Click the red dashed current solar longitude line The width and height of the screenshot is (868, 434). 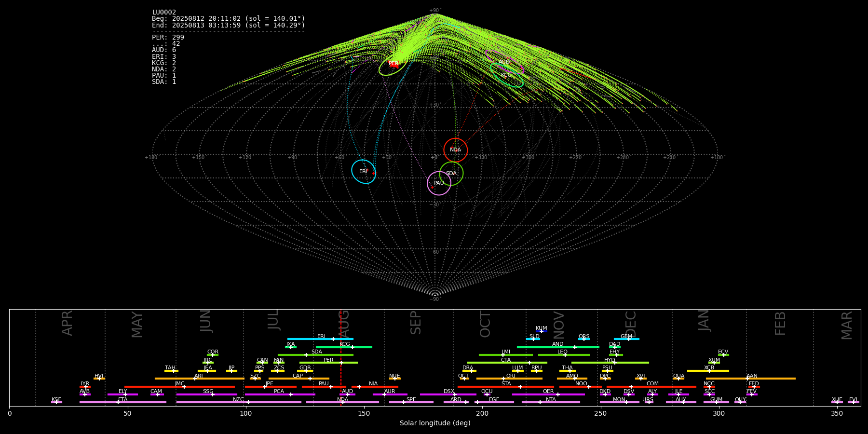(x=341, y=357)
